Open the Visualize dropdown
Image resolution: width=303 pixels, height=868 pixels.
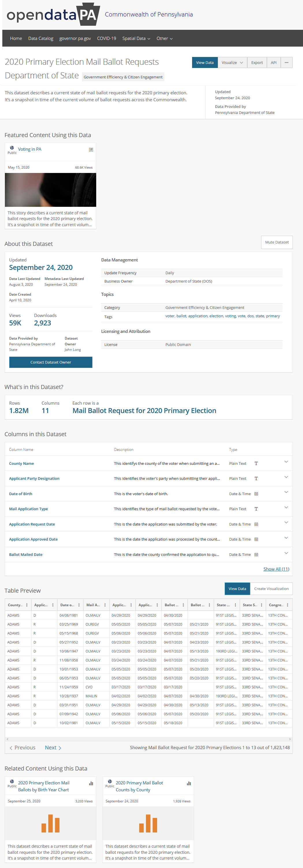[x=232, y=63]
